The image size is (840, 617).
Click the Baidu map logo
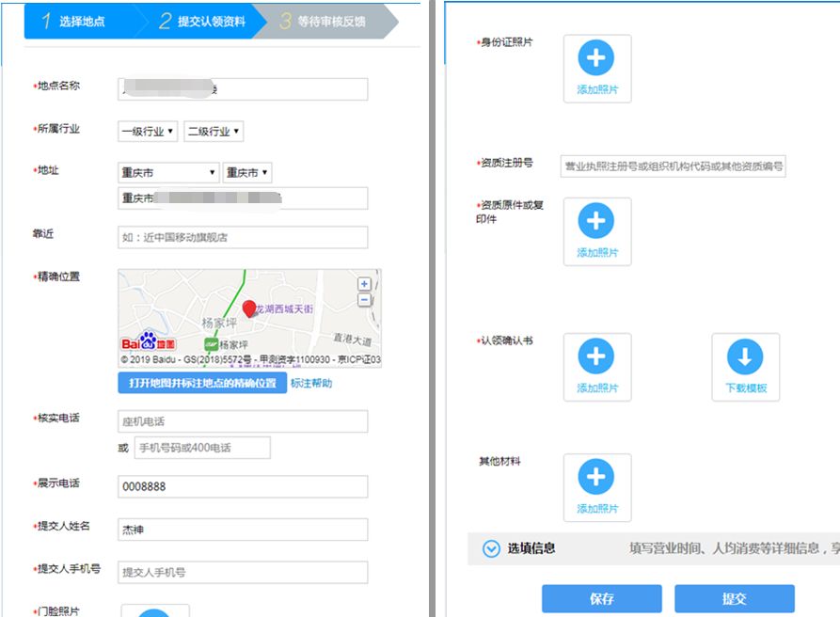(x=148, y=341)
